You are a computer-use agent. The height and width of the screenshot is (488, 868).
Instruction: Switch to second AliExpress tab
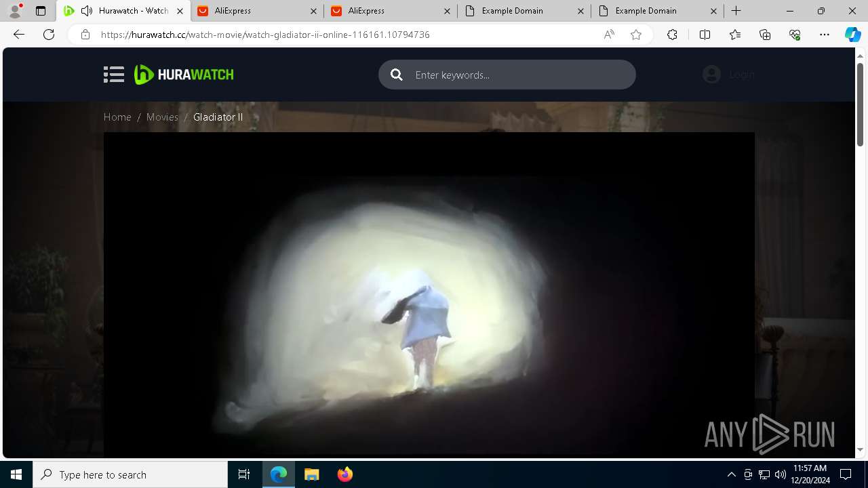[x=391, y=11]
